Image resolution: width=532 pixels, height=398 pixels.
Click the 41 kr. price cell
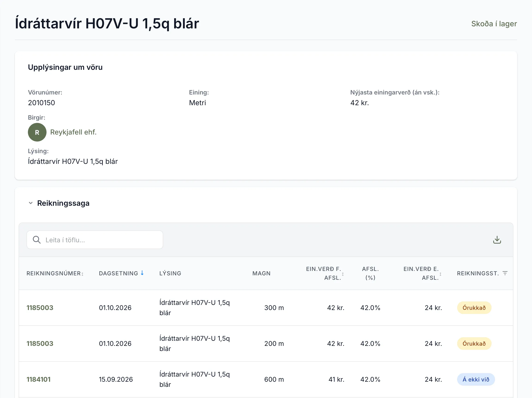(336, 379)
